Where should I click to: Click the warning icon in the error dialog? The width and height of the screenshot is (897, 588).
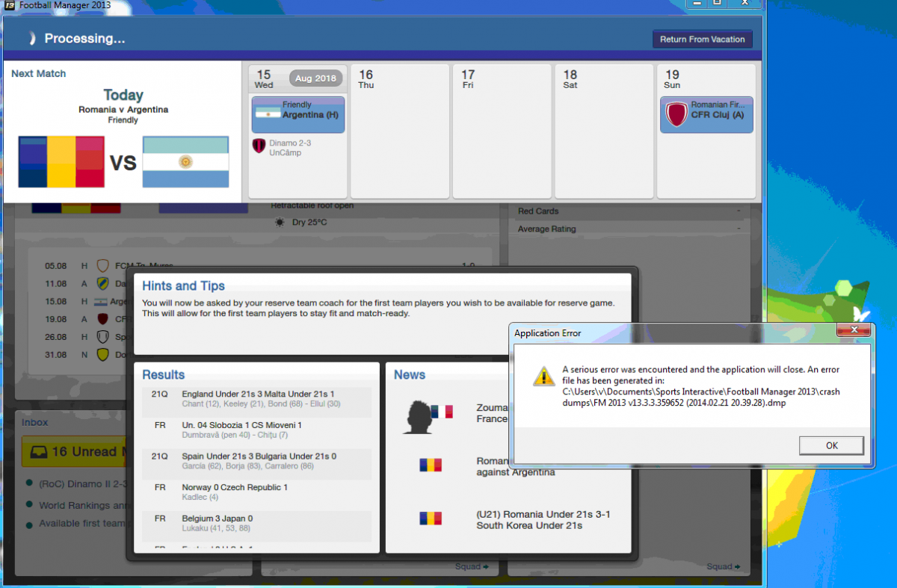[543, 377]
